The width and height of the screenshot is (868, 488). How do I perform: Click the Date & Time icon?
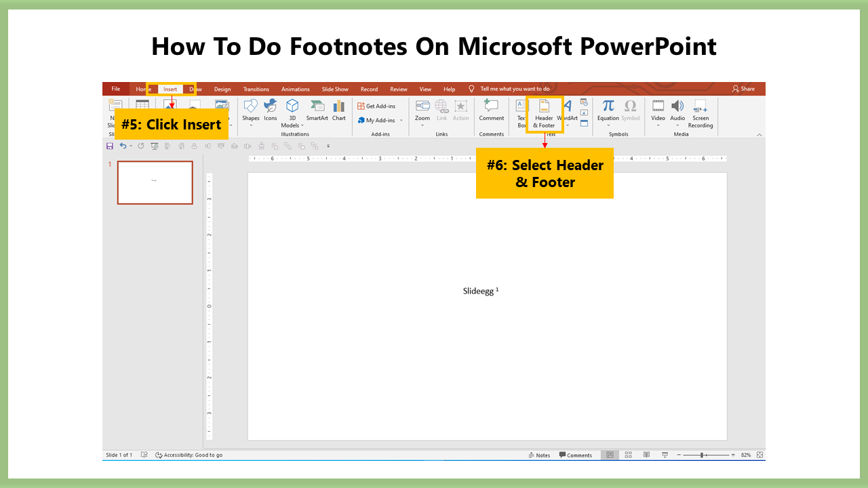[x=584, y=102]
